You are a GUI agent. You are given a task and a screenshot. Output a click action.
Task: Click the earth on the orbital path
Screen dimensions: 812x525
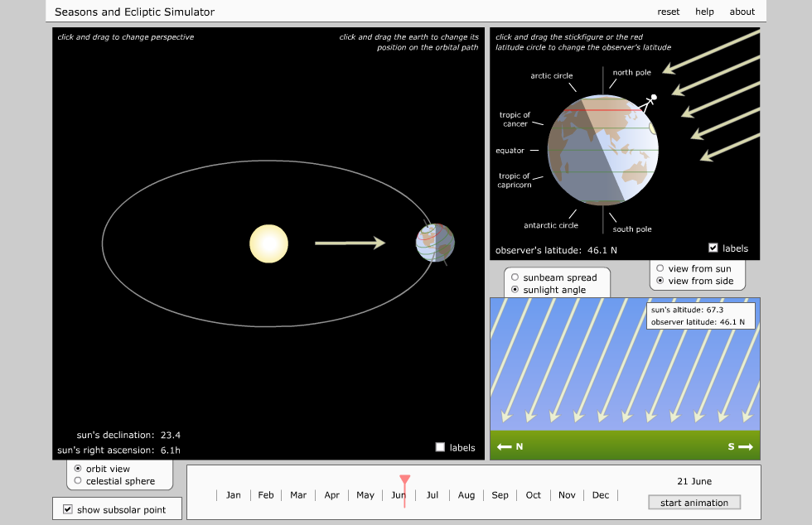point(435,243)
